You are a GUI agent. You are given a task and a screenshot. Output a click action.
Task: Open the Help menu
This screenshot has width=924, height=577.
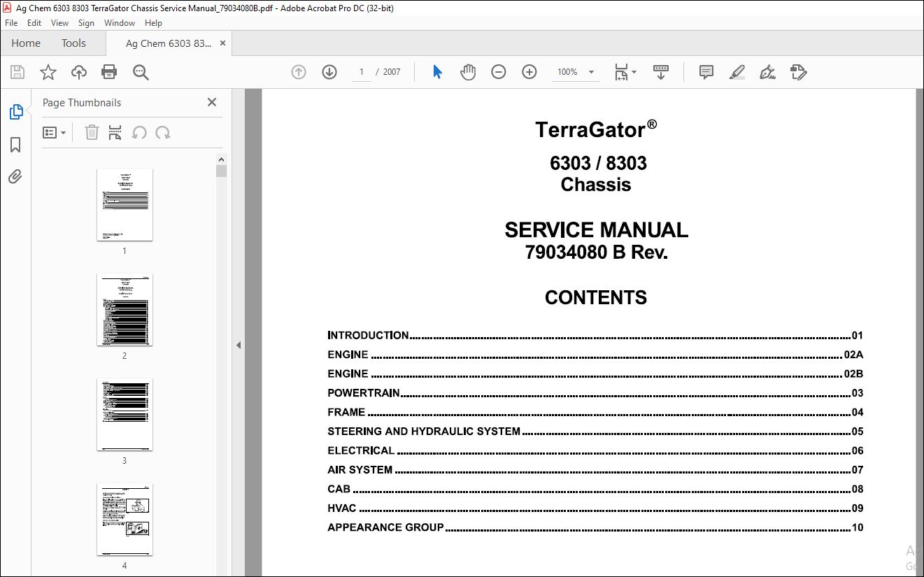tap(153, 23)
